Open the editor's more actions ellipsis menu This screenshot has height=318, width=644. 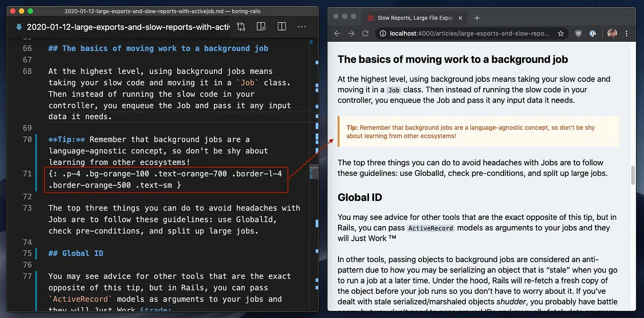302,27
